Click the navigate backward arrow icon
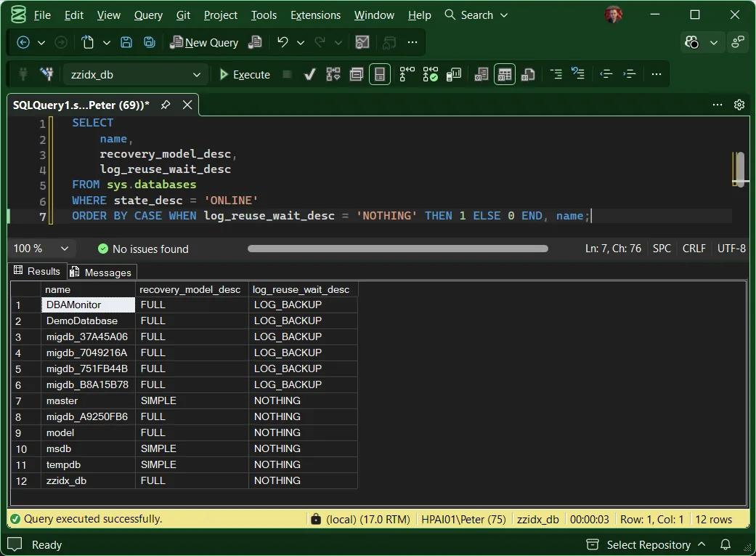Viewport: 756px width, 556px height. coord(23,42)
